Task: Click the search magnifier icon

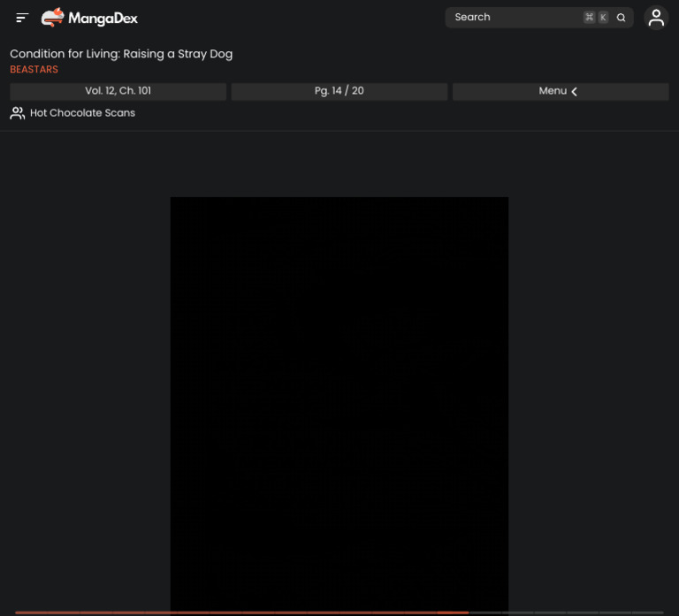Action: [621, 18]
